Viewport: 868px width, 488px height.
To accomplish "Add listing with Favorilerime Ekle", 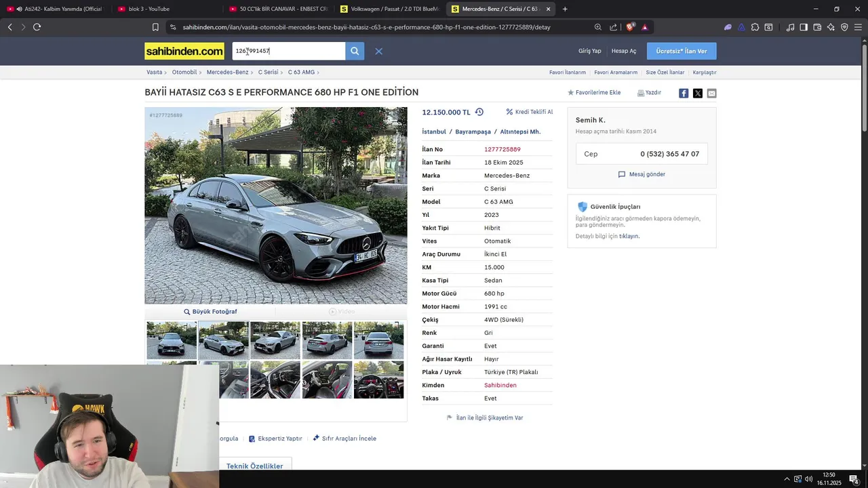I will (x=594, y=93).
